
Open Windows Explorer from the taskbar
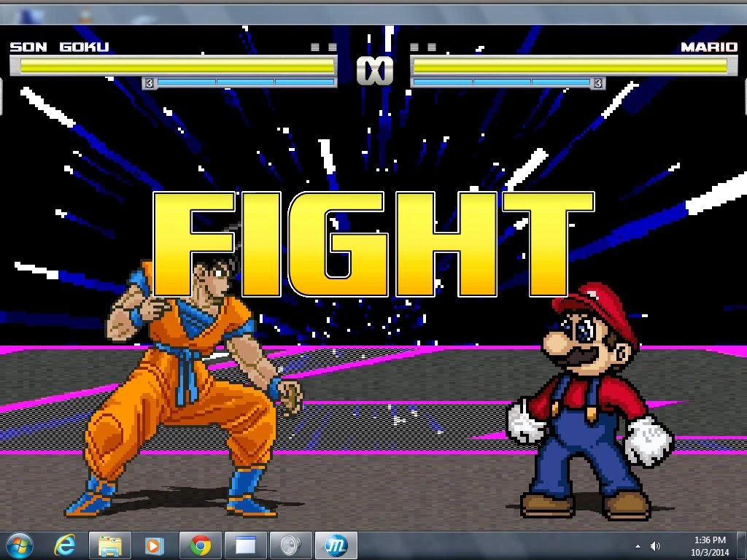110,545
